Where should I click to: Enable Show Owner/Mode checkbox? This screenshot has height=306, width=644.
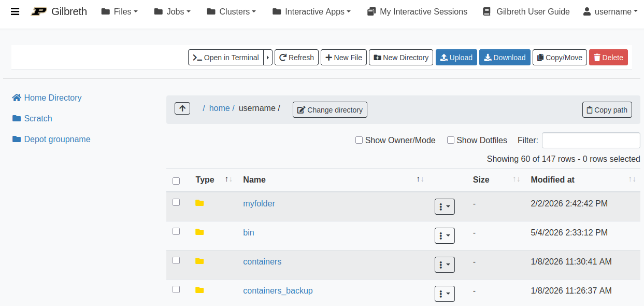click(x=359, y=140)
